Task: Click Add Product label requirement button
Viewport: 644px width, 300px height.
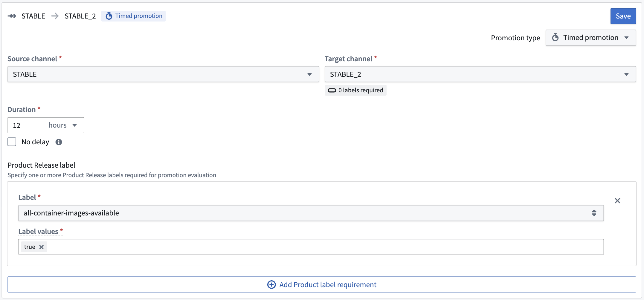Action: tap(322, 284)
